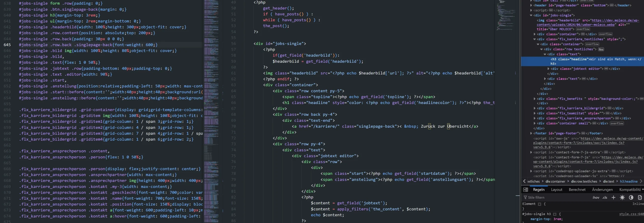Switch to the Layout tab
644x223 pixels.
(556, 190)
